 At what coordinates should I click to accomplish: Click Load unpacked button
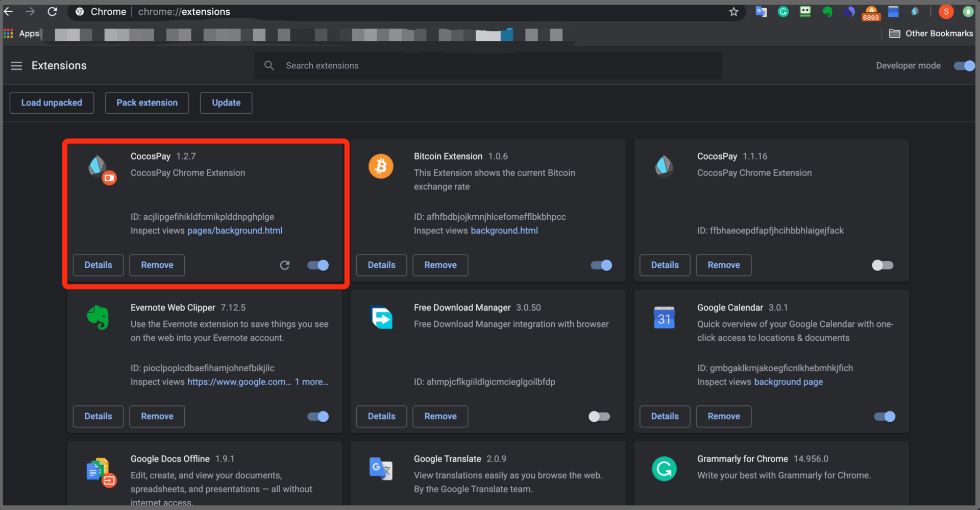[x=52, y=103]
